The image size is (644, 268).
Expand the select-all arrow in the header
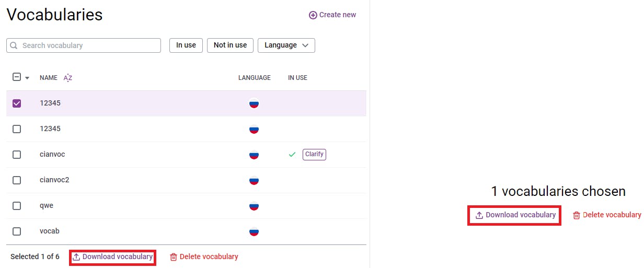coord(27,78)
